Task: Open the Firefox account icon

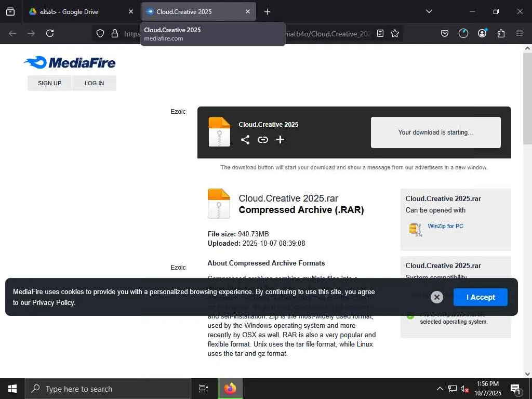Action: tap(482, 33)
